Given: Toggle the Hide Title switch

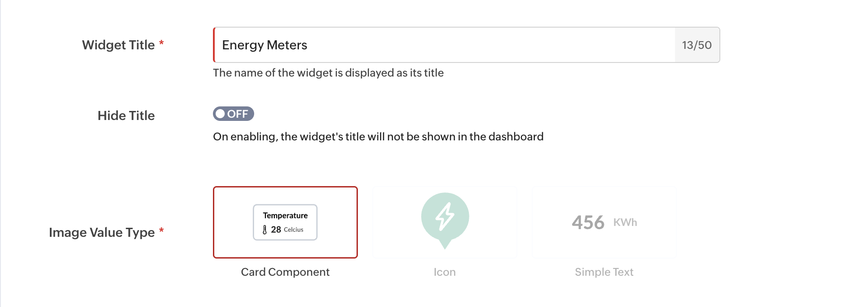Looking at the screenshot, I should coord(233,114).
